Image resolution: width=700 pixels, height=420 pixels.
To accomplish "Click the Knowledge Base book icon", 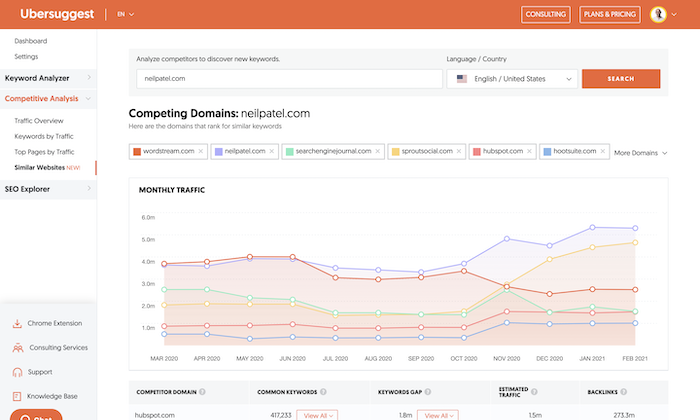I will pos(17,396).
